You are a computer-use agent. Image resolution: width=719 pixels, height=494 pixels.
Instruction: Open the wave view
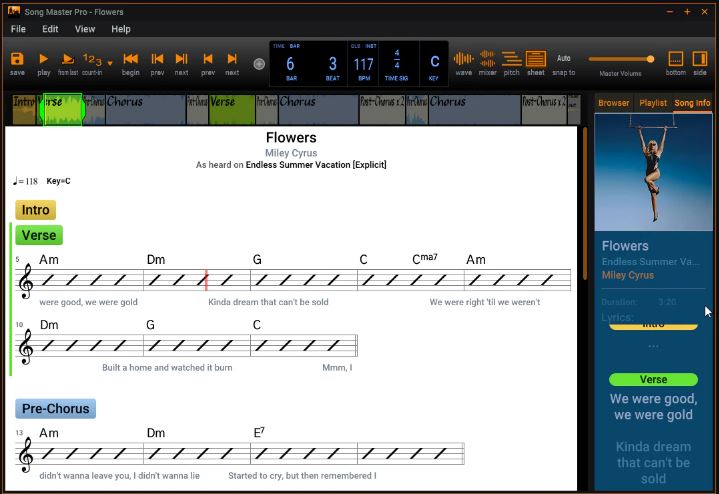(463, 62)
